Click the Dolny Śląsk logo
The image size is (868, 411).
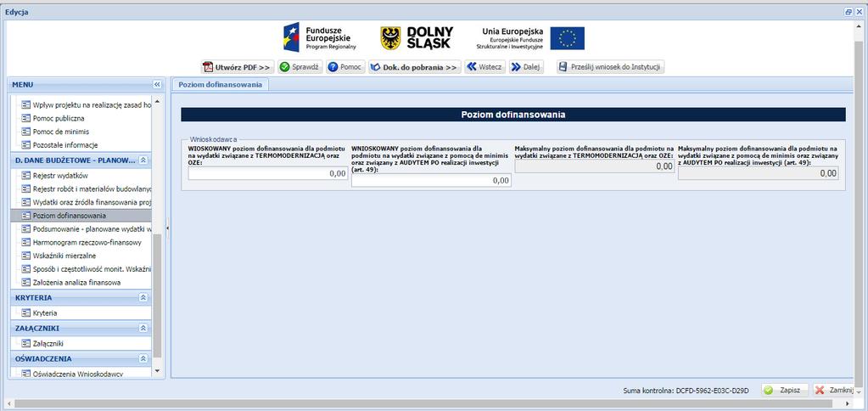417,37
